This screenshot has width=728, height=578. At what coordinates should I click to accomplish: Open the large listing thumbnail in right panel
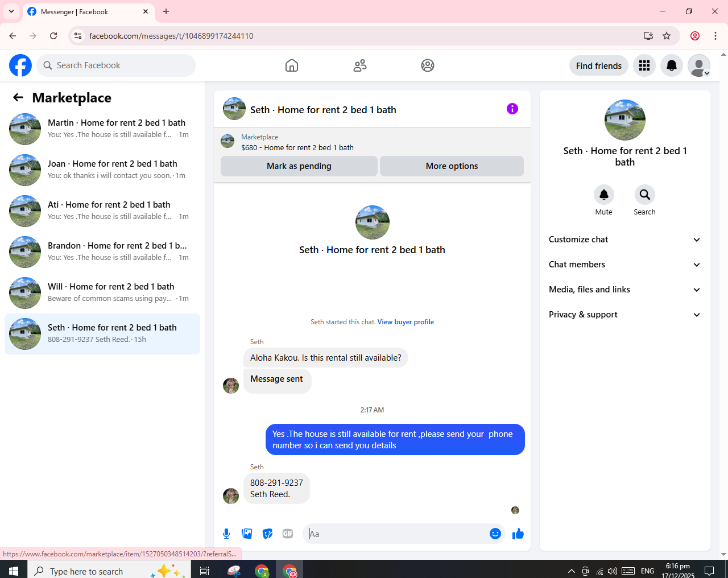(x=625, y=120)
